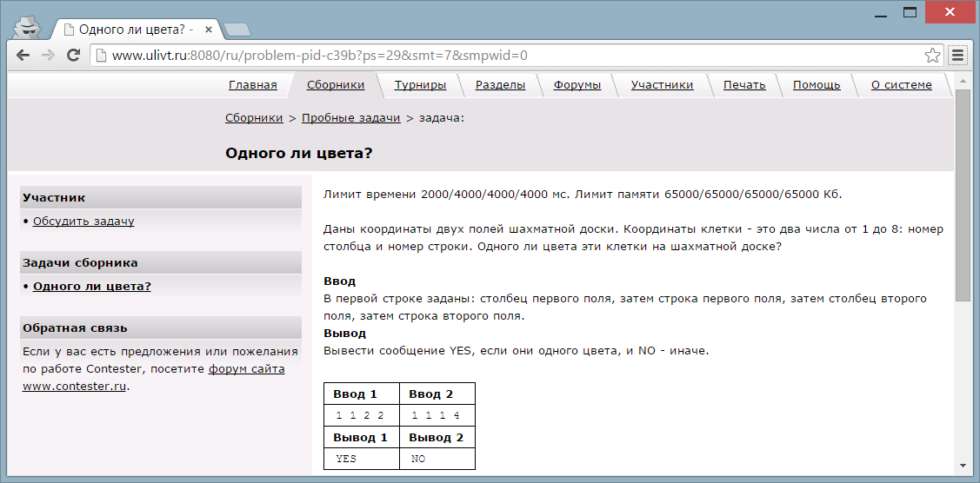The width and height of the screenshot is (980, 483).
Task: Click the '1 1 1 4' input cell
Action: click(437, 415)
